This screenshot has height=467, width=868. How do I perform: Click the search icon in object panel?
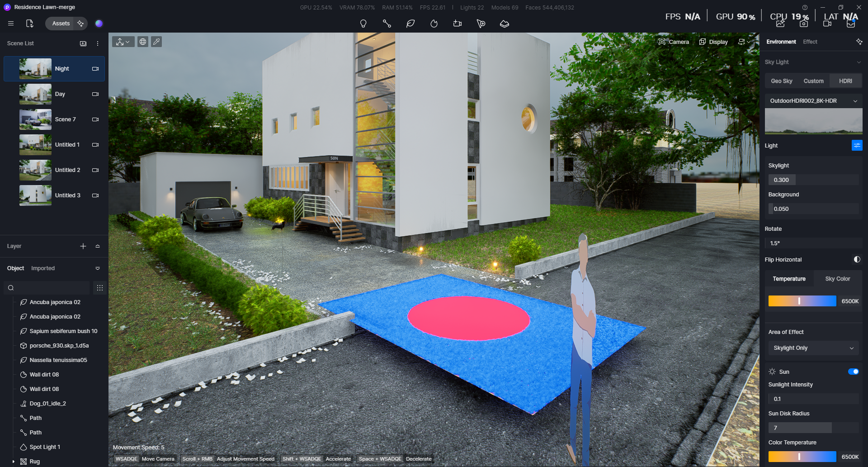click(x=11, y=288)
